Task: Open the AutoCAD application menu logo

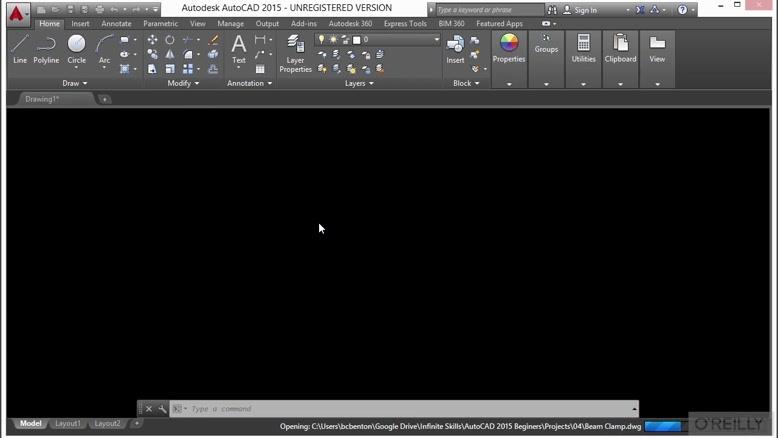Action: click(x=16, y=14)
